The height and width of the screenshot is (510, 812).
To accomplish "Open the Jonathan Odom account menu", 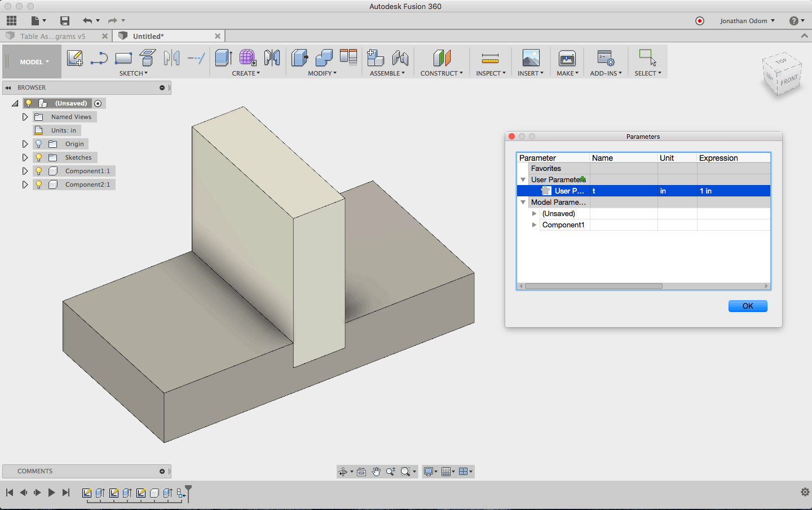I will pos(747,21).
